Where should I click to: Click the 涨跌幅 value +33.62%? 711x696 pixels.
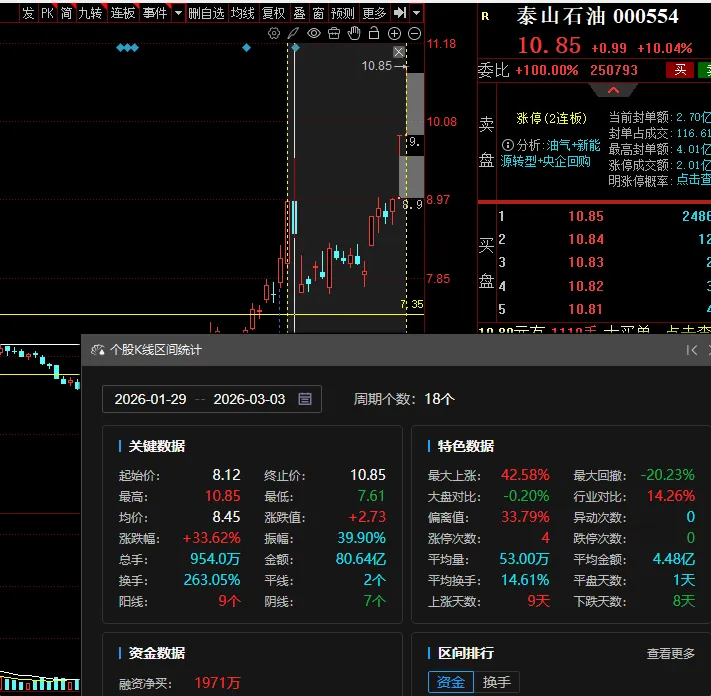211,538
